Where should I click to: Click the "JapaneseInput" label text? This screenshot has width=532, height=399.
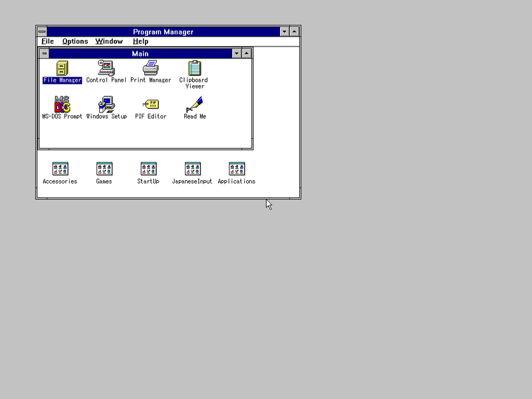pos(192,182)
